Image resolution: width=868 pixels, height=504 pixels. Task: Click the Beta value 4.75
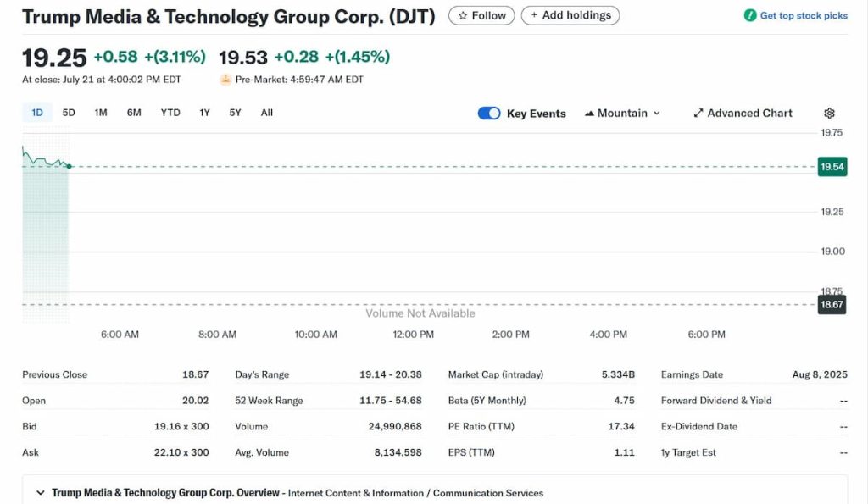pyautogui.click(x=624, y=401)
